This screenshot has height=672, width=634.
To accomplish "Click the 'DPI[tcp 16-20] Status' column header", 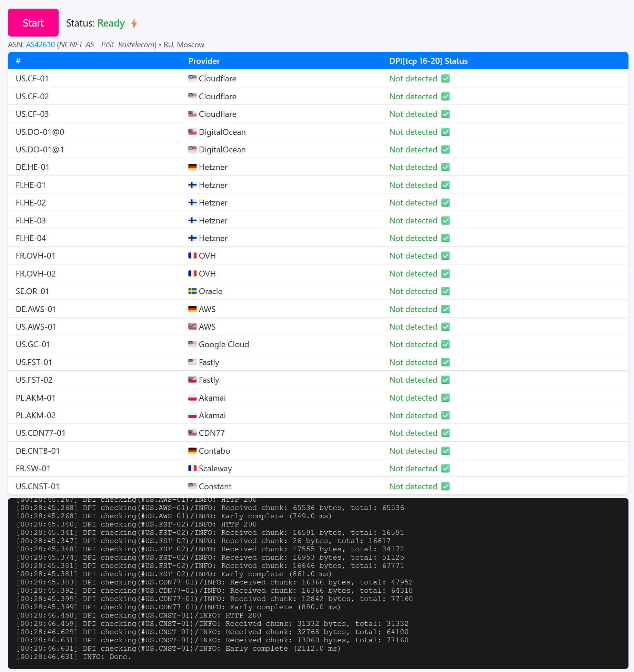I will (429, 61).
